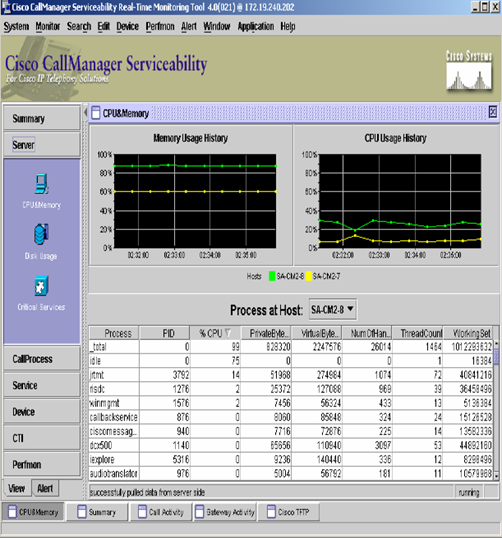
Task: Collapse the left sidebar arrow
Action: 85,112
